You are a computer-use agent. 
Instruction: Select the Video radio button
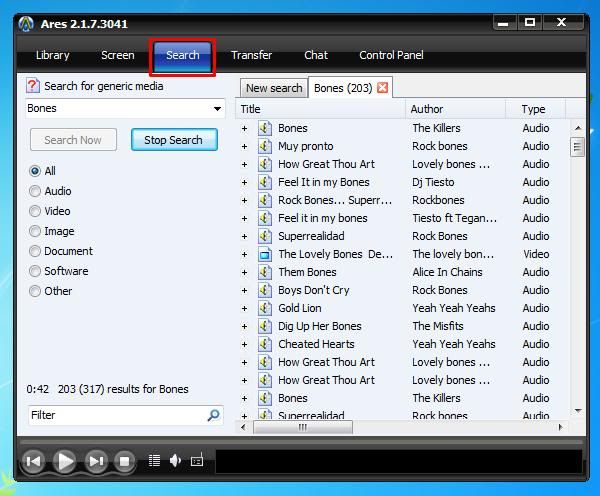click(x=36, y=211)
